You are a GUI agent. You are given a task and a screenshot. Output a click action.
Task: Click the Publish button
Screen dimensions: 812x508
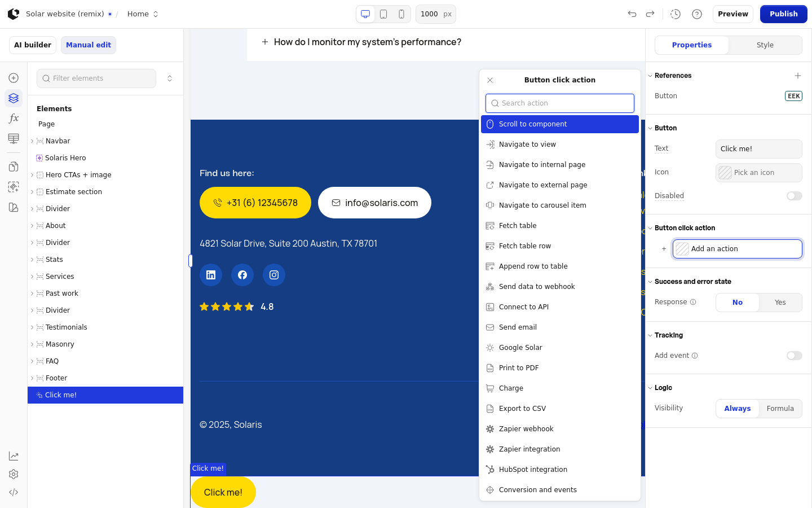[784, 14]
